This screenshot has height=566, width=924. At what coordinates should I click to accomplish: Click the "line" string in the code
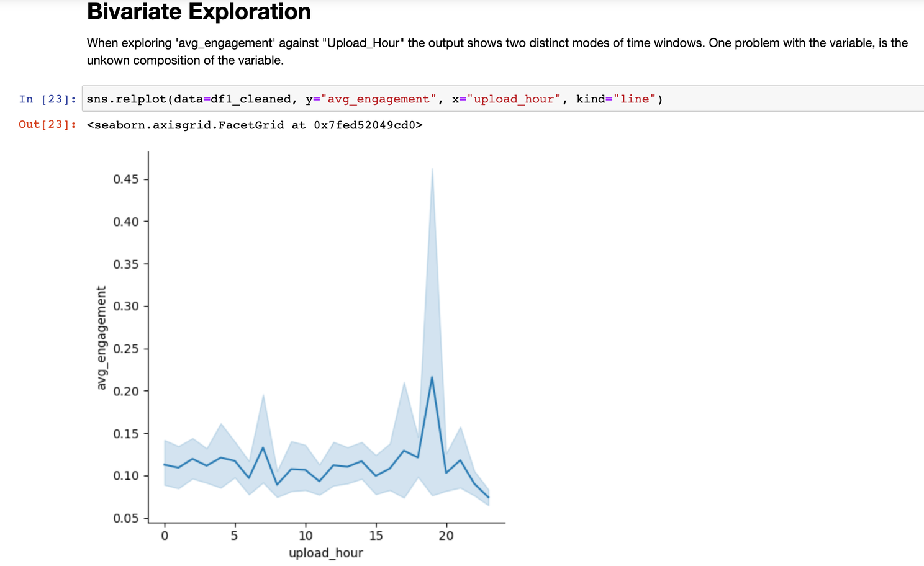coord(635,99)
